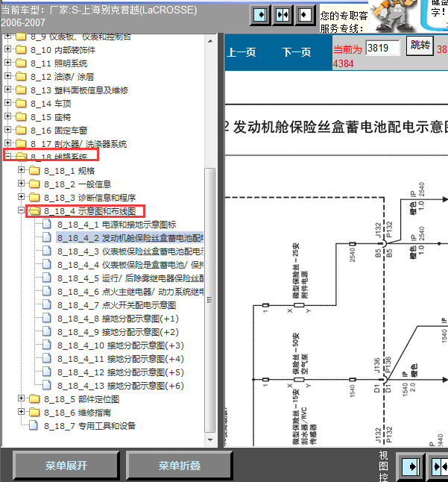Open 8_18_4_2 发动机舱保险丝盒蓄电池配电
Viewport: 448px width, 482px height.
point(130,238)
